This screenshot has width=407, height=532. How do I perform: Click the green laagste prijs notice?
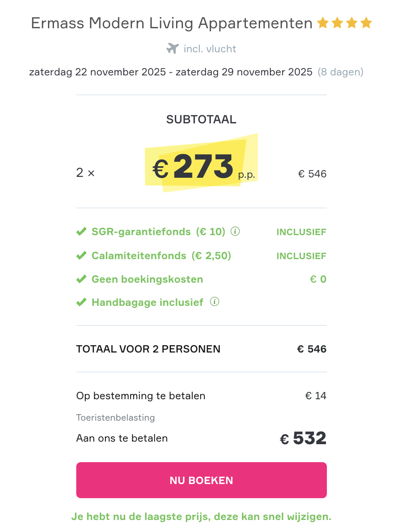[x=201, y=517]
